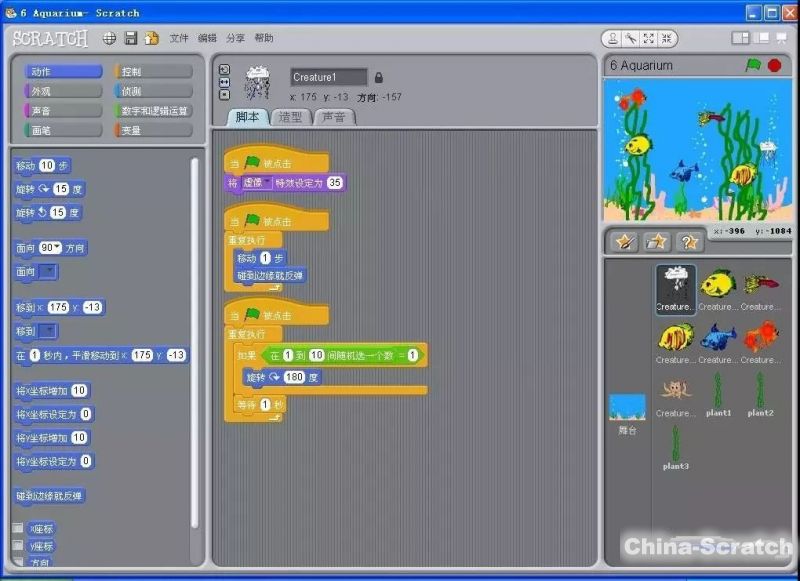Click the surprise sprite question mark button
The image size is (800, 581).
(x=688, y=241)
